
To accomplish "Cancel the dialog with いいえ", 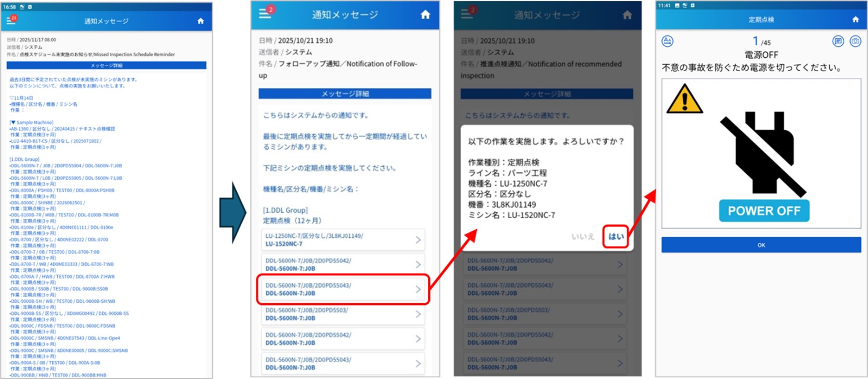I will tap(583, 237).
